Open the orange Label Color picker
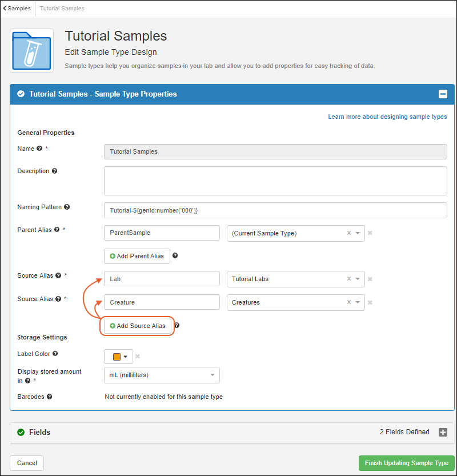Viewport: 457px width, 476px height. point(119,357)
